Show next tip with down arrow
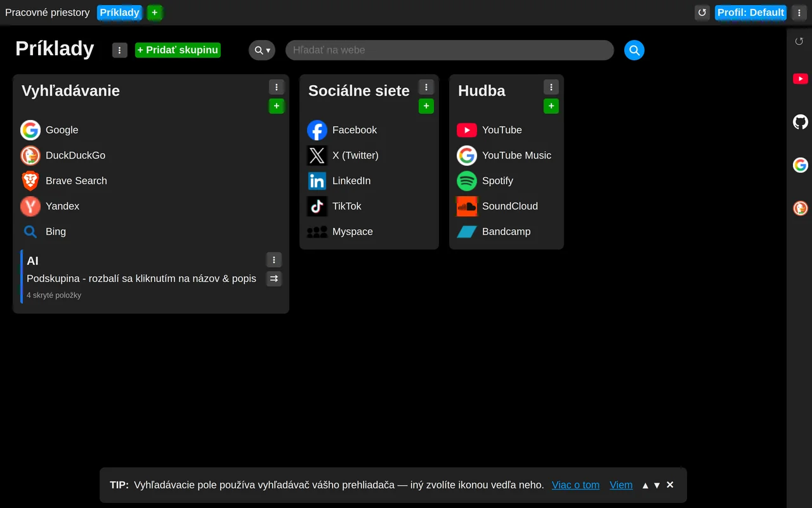 [657, 485]
